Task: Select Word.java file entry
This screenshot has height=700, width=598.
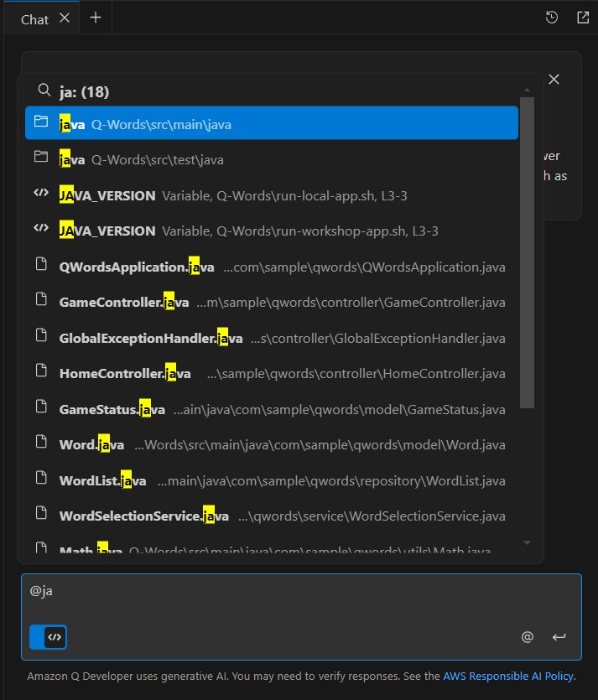Action: tap(272, 444)
